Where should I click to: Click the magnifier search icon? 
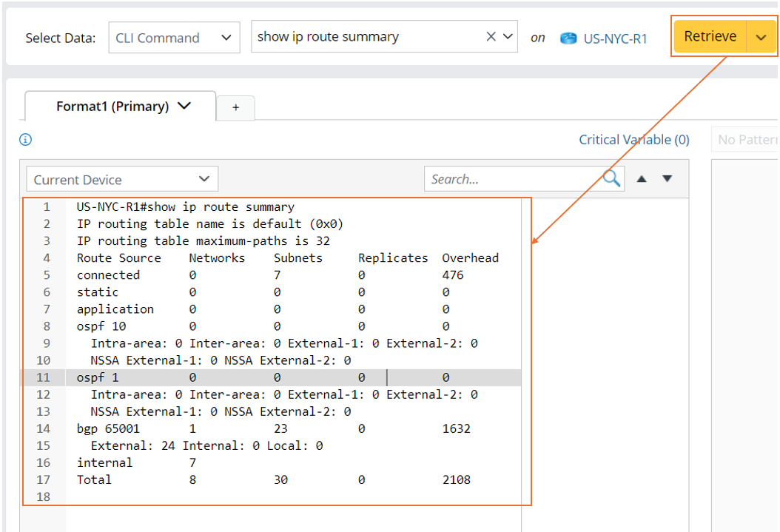pos(611,179)
